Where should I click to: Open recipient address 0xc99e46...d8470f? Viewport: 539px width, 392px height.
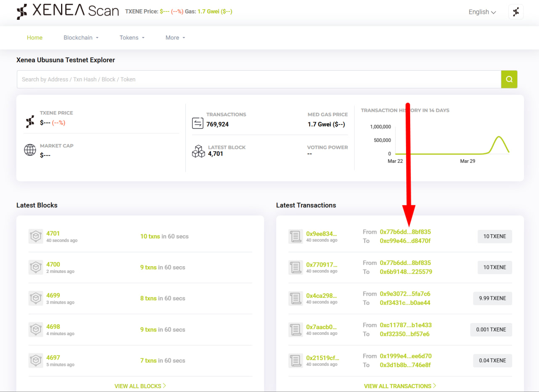[x=405, y=241]
